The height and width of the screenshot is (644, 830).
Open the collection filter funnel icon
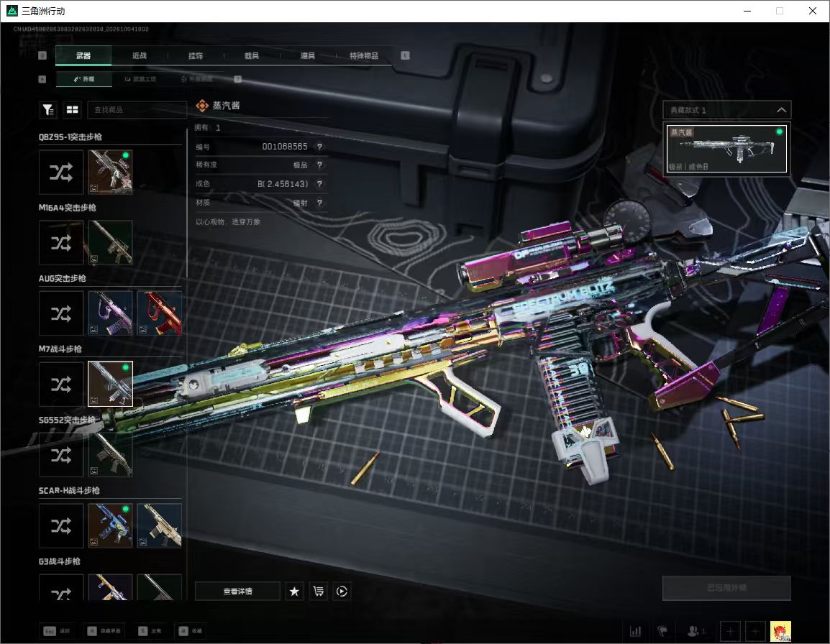tap(48, 109)
